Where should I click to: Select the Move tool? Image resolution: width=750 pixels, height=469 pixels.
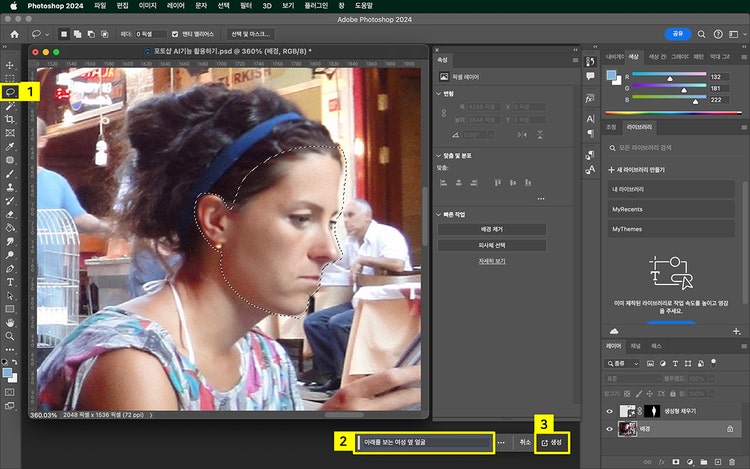[x=10, y=64]
